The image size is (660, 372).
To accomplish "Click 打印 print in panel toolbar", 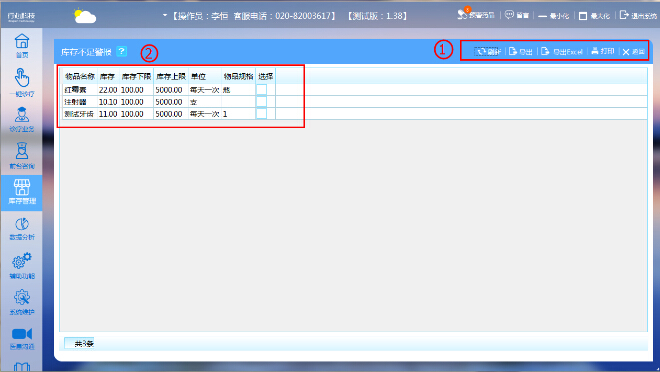I will point(603,51).
